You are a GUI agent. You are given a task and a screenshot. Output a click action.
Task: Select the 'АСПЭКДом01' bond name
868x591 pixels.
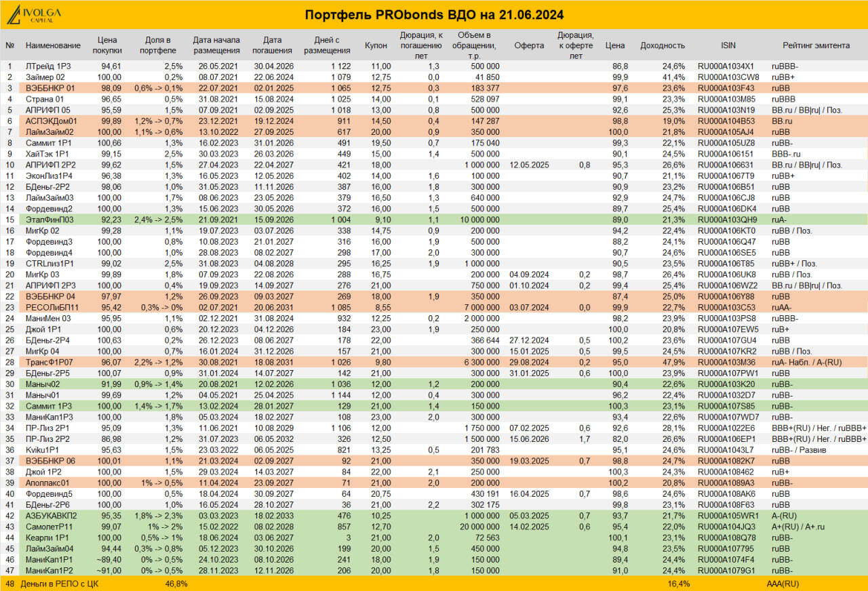coord(52,121)
